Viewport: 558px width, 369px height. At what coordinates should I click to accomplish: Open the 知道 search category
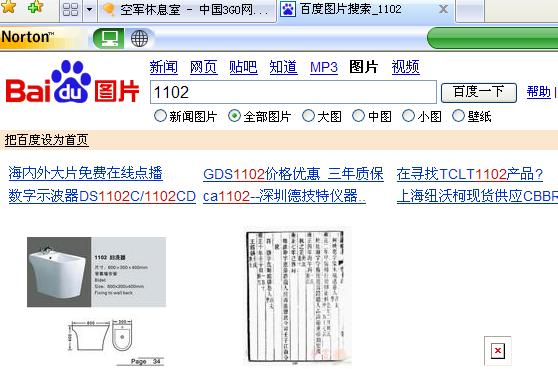tap(283, 67)
